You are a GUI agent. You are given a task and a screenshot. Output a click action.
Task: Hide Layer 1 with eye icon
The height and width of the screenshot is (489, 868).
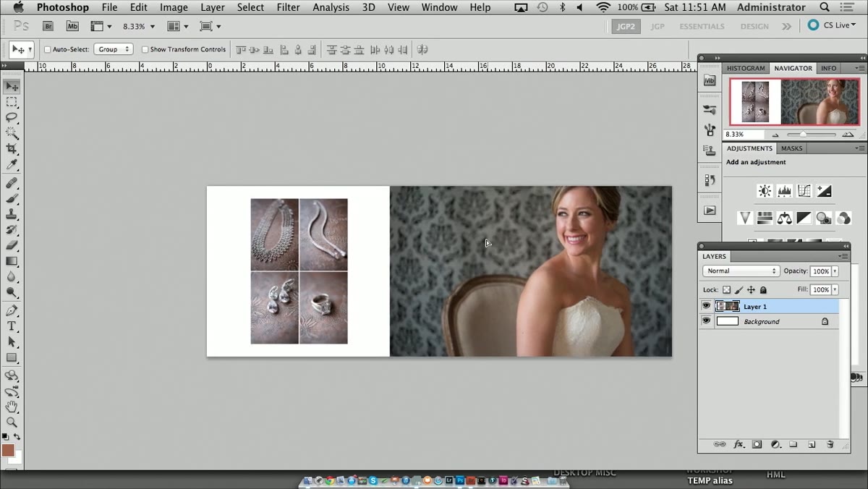pos(707,306)
